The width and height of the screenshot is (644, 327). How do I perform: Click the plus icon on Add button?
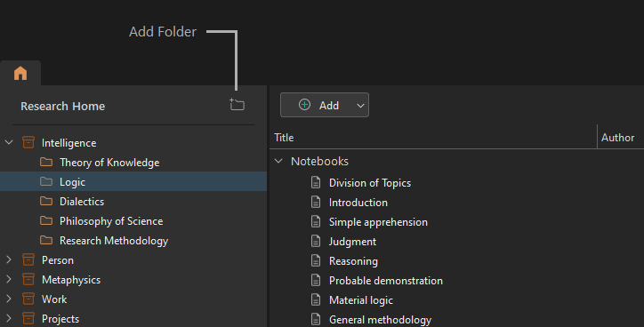pyautogui.click(x=304, y=105)
